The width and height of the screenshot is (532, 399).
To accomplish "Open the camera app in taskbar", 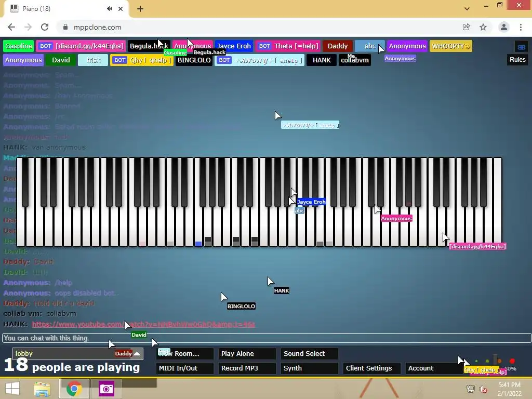I will [106, 389].
